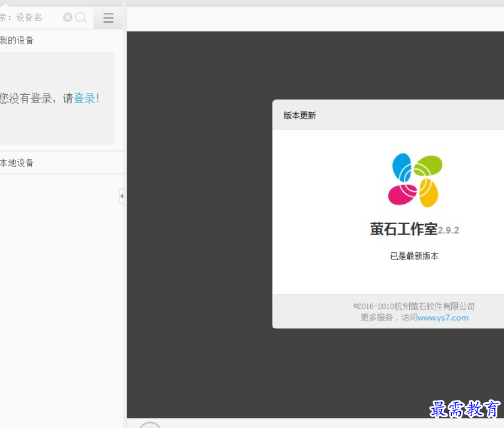
Task: Open the www.ys7.com website link
Action: point(443,318)
